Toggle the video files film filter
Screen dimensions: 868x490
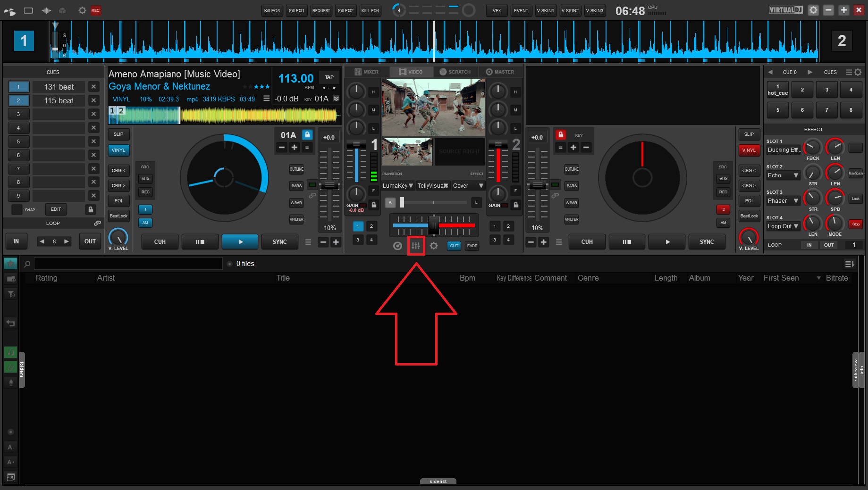click(x=10, y=367)
